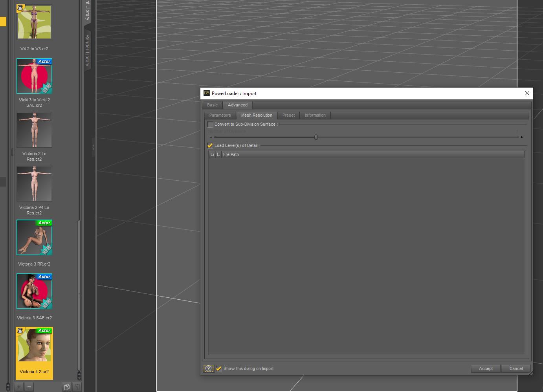Uncheck Load Level(s) of Detail
543x392 pixels.
point(210,145)
